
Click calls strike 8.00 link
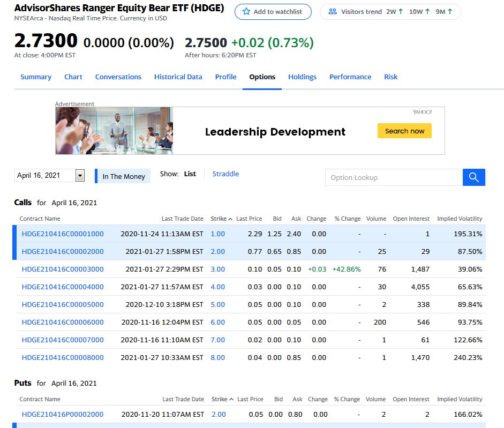coord(217,358)
